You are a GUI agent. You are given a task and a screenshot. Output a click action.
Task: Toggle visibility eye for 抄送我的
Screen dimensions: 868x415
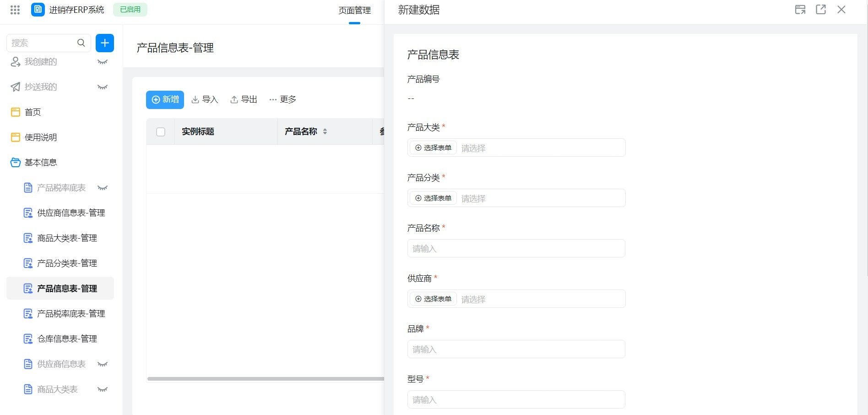(x=103, y=87)
